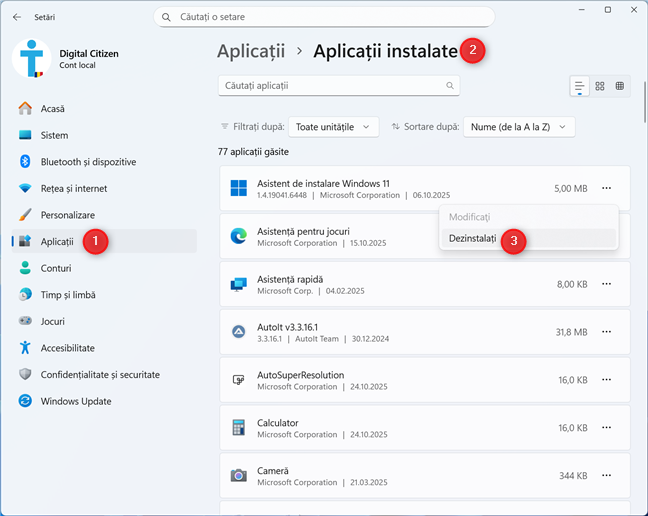
Task: Select the Asistență rapidă app name
Action: pyautogui.click(x=290, y=279)
